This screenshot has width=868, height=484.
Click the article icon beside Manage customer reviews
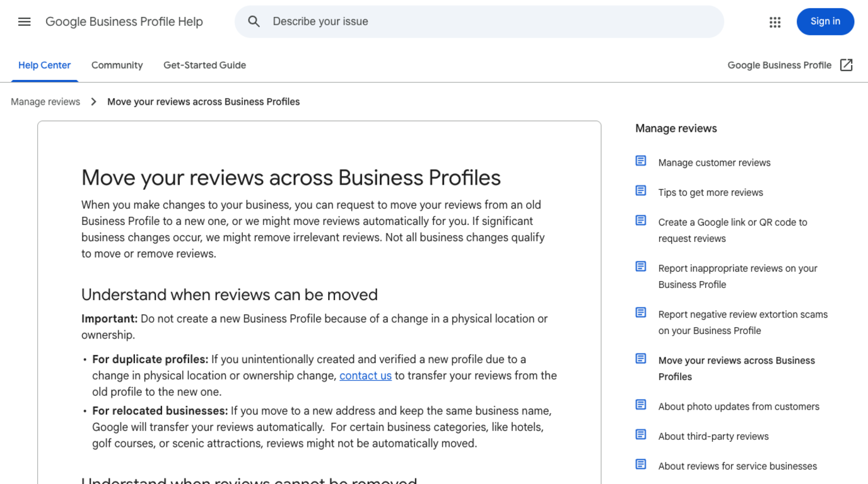[641, 161]
